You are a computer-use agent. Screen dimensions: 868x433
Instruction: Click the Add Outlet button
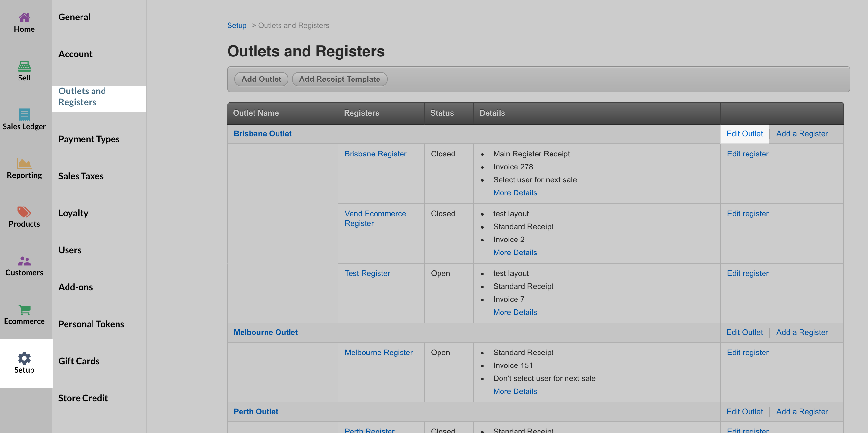pyautogui.click(x=261, y=79)
